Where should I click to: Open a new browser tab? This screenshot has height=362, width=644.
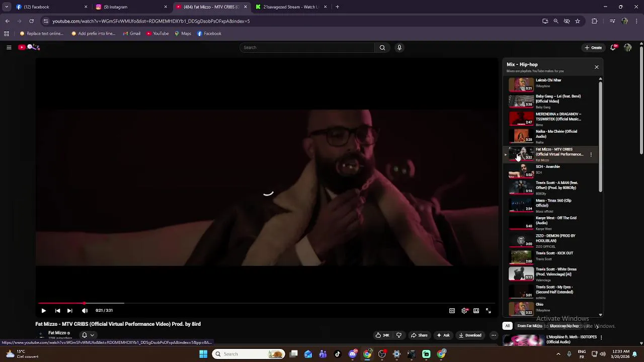coord(337,7)
